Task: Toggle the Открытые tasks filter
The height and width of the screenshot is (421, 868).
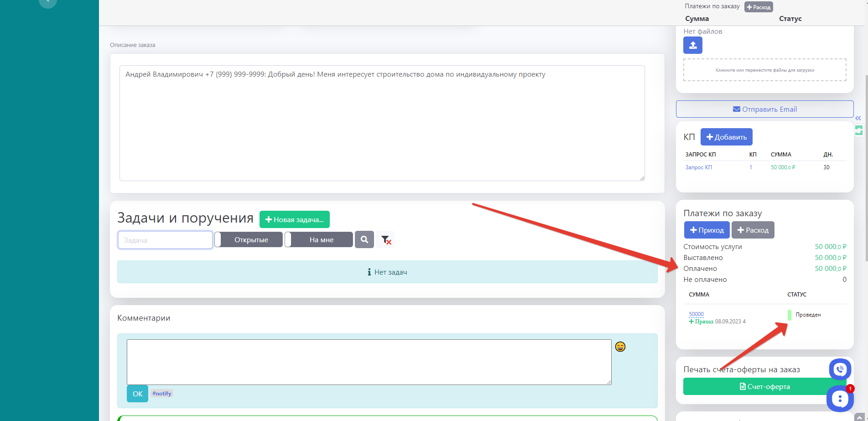Action: click(249, 239)
